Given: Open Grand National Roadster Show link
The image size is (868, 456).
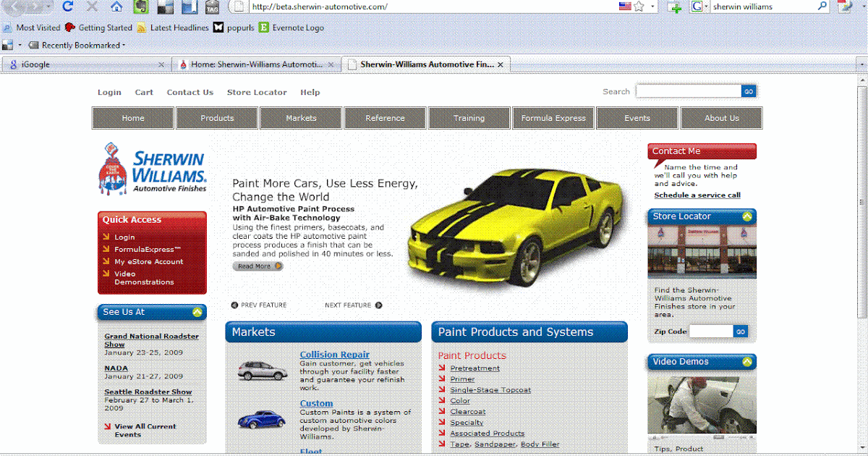Looking at the screenshot, I should click(151, 340).
